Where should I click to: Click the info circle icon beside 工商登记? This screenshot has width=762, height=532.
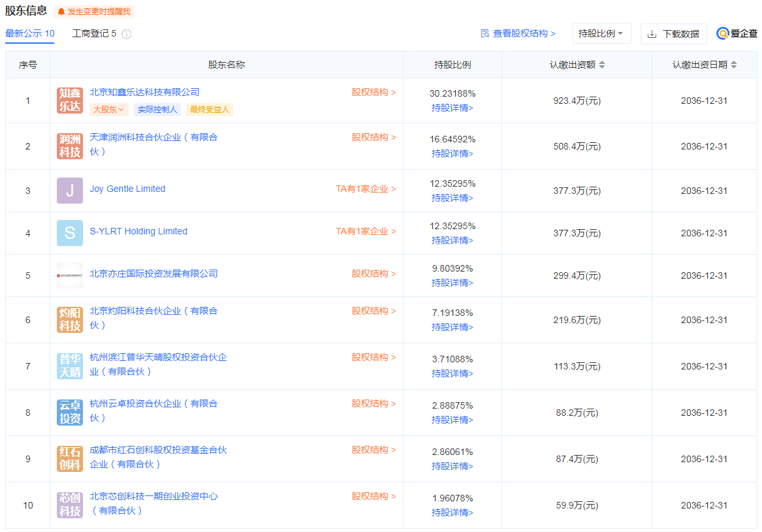[x=127, y=34]
